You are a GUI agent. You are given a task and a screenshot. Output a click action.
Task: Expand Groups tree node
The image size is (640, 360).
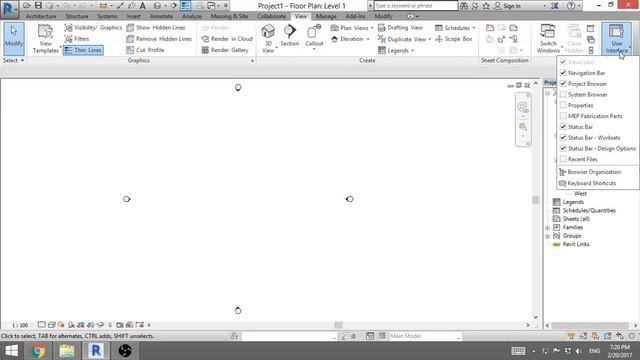(548, 236)
